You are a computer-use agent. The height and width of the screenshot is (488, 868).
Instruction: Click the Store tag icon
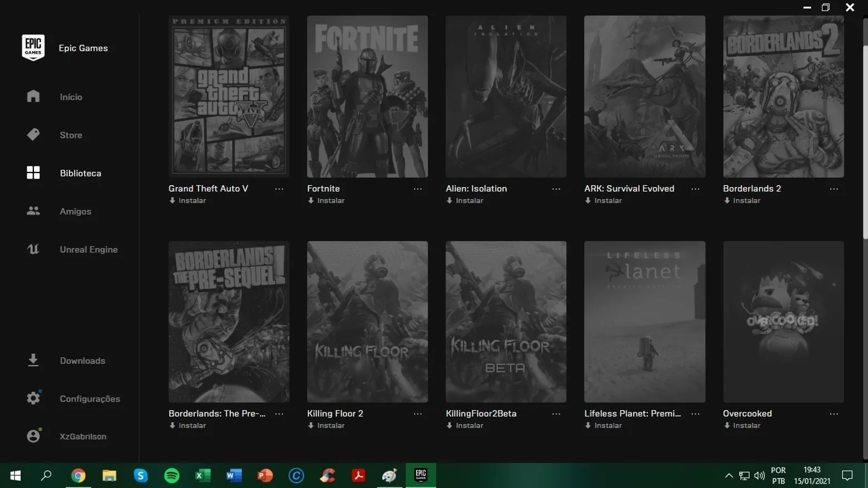33,135
